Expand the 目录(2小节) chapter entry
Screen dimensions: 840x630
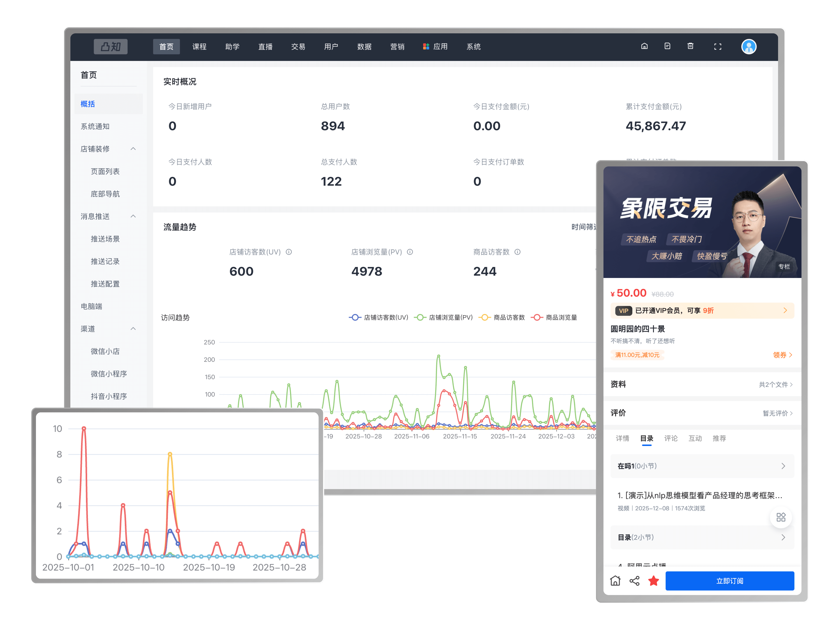point(702,537)
